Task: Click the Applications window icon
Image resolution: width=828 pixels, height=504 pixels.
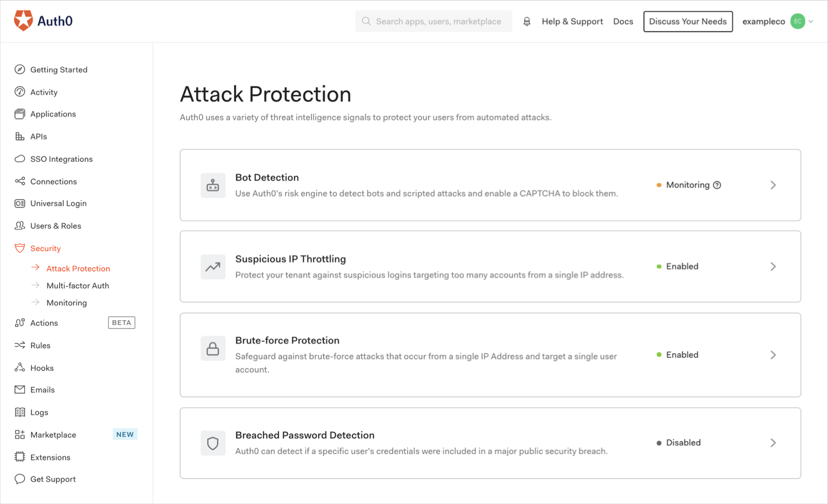Action: point(20,114)
